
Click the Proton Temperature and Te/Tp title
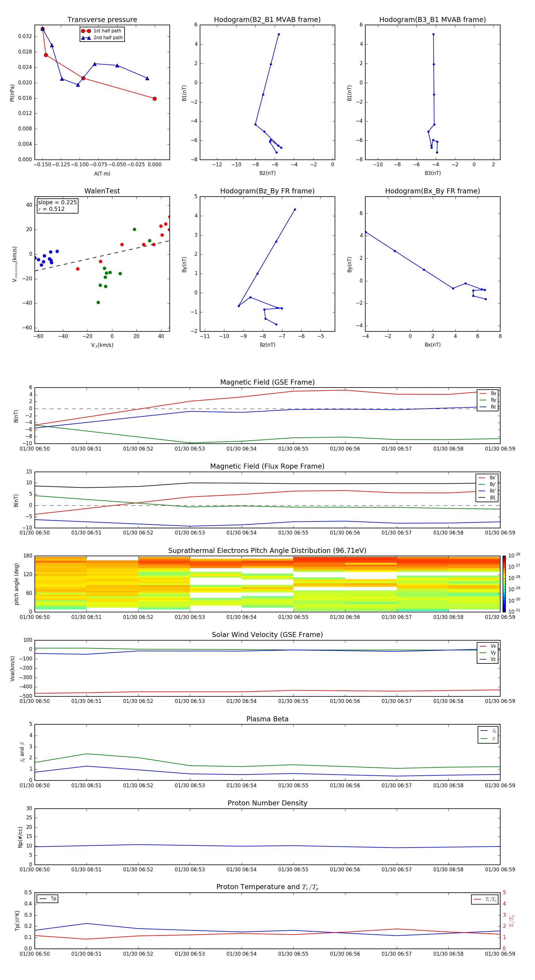point(267,887)
